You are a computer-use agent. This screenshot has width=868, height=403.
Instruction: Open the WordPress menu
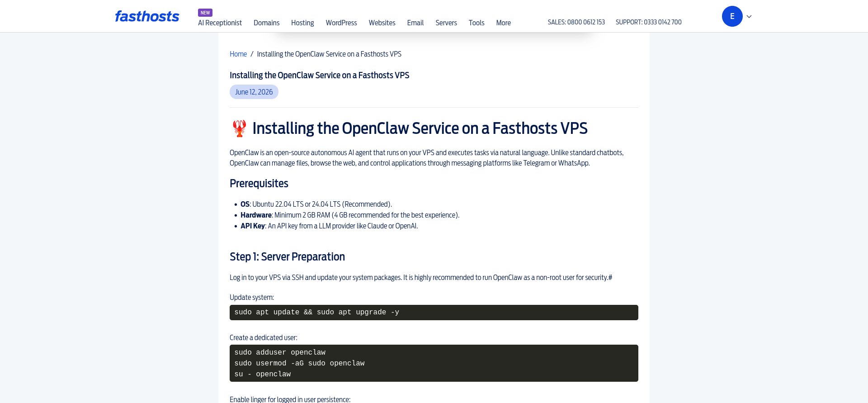point(341,23)
